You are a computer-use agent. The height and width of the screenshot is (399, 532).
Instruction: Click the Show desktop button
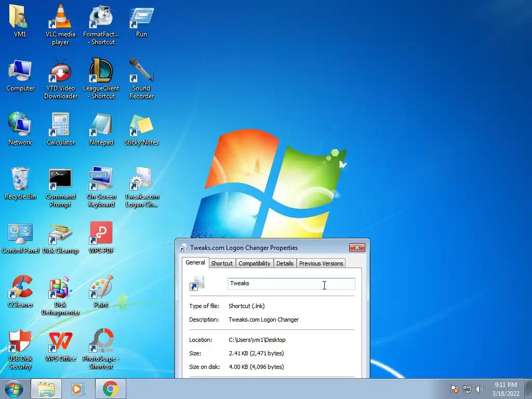point(528,389)
